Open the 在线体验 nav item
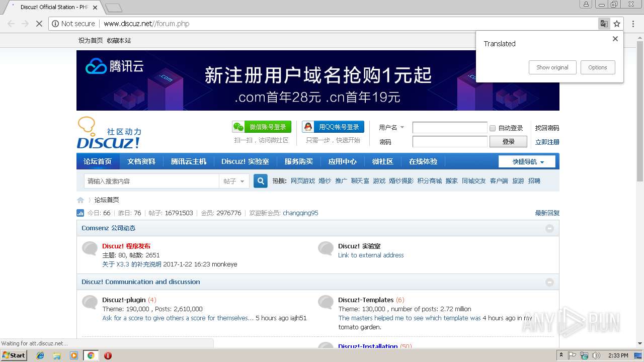Viewport: 644px width, 362px height. click(x=423, y=161)
